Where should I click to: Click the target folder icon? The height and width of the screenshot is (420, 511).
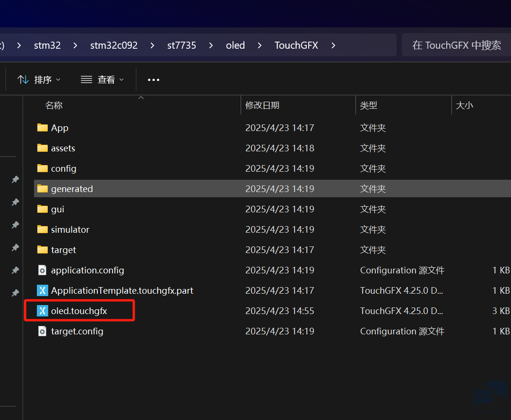point(43,250)
